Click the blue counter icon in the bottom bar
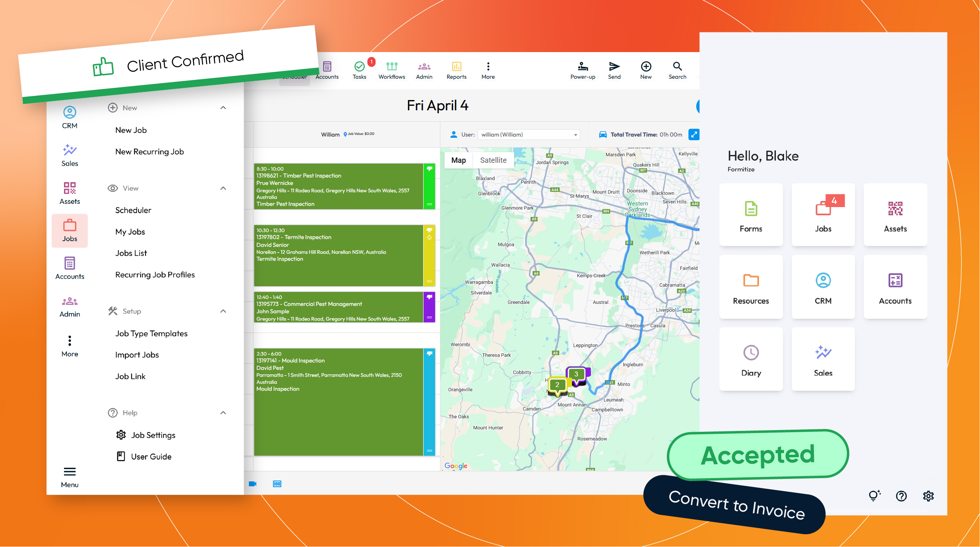This screenshot has width=980, height=547. coord(277,484)
